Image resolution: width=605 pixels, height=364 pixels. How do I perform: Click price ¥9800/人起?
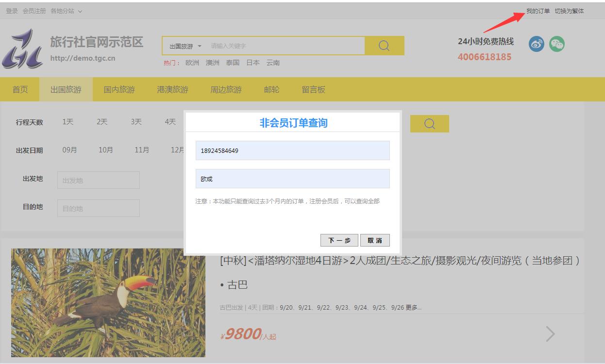[248, 334]
